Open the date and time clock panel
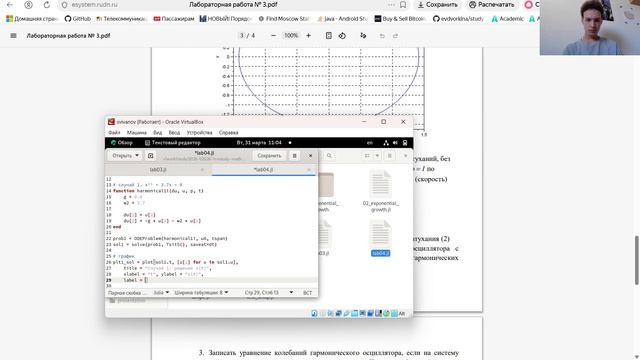Viewport: 640px width, 360px height. click(x=259, y=143)
